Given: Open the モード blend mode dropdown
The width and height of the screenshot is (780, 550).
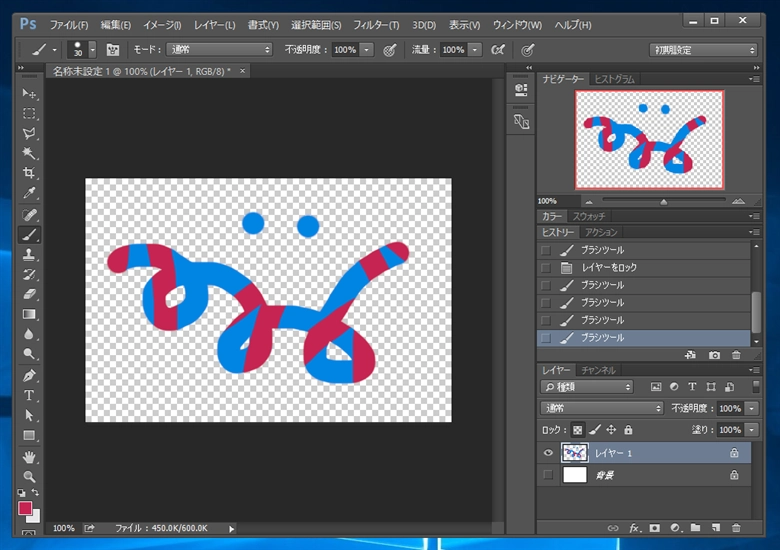Looking at the screenshot, I should [219, 50].
